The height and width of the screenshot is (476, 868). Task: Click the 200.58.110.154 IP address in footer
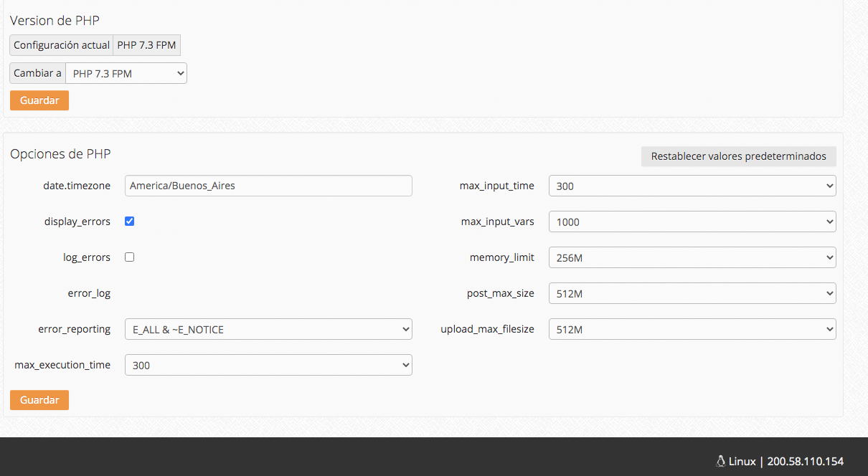(x=806, y=461)
